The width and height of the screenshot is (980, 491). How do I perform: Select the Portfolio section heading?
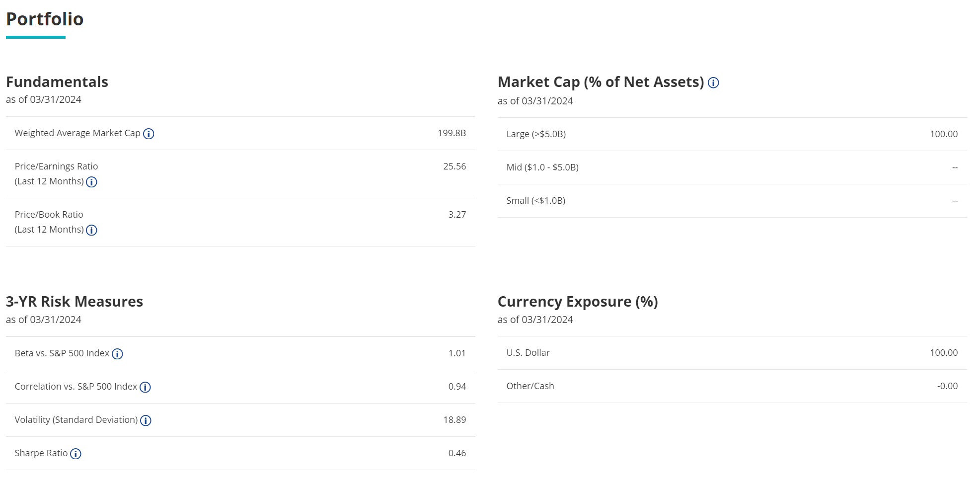(45, 19)
